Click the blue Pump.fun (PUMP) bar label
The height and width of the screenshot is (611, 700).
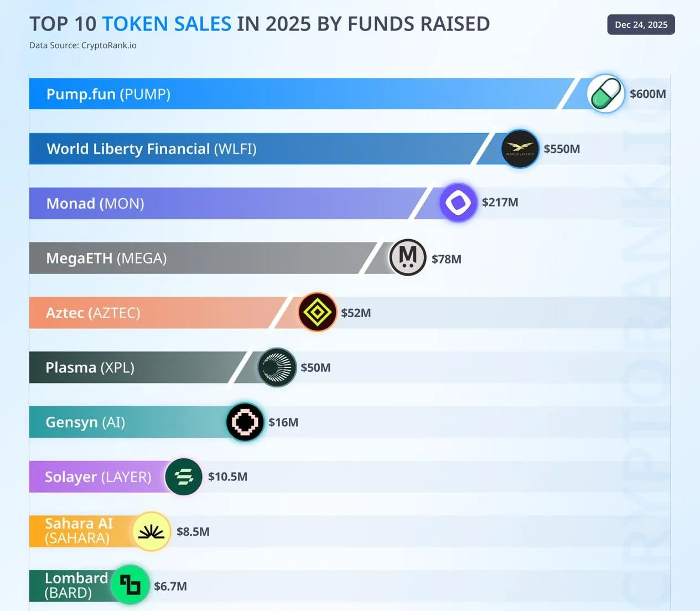click(x=108, y=94)
